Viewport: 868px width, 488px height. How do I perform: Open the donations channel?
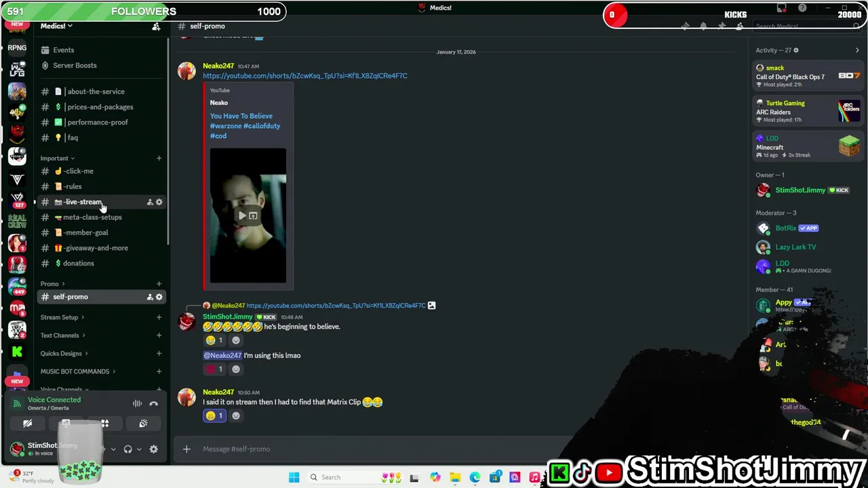(x=102, y=264)
